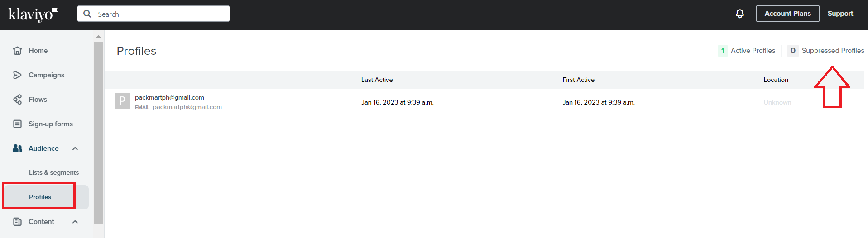This screenshot has width=868, height=238.
Task: Select Profiles in the sidebar
Action: tap(40, 197)
